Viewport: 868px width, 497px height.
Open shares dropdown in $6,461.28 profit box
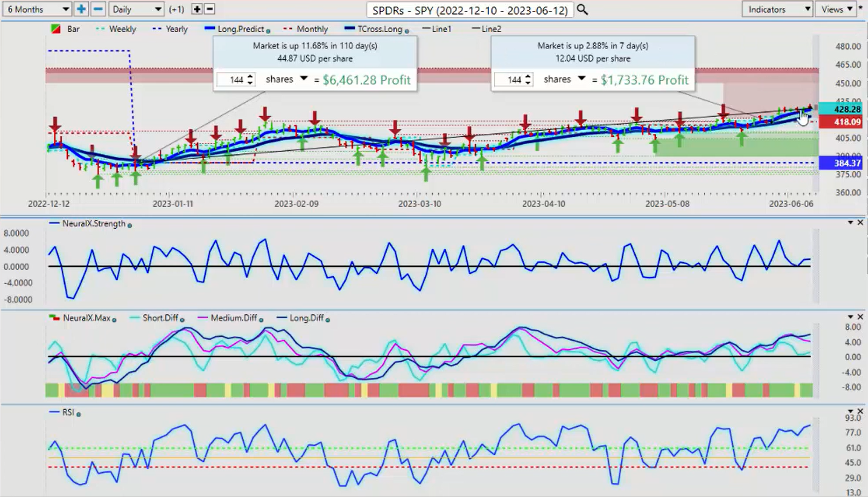tap(304, 79)
